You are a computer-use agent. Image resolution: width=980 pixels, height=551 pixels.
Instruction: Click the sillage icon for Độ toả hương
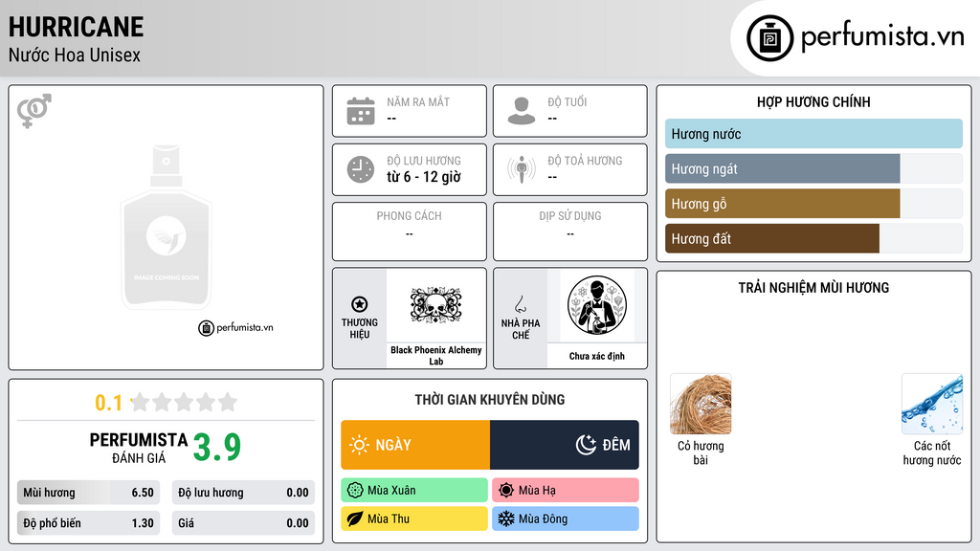(x=522, y=169)
